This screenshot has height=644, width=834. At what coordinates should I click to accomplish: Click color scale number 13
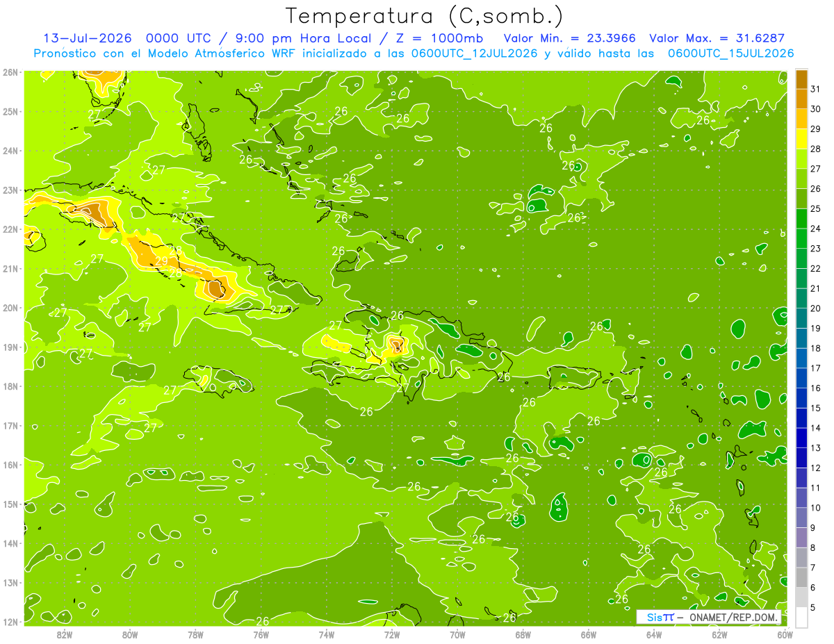815,447
